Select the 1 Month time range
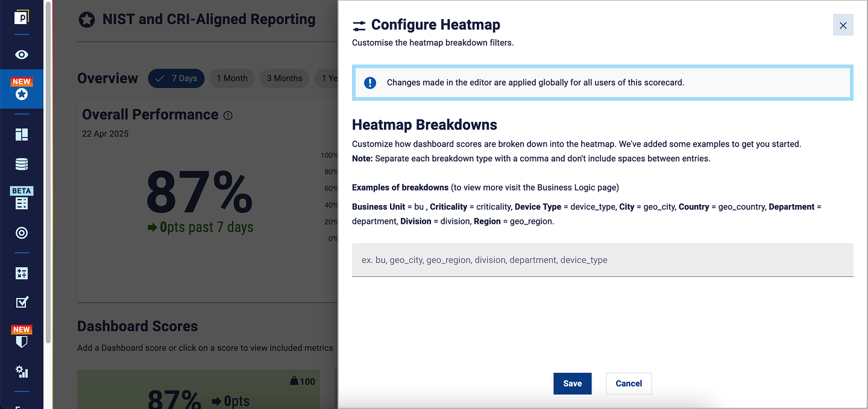This screenshot has height=409, width=868. pos(232,78)
